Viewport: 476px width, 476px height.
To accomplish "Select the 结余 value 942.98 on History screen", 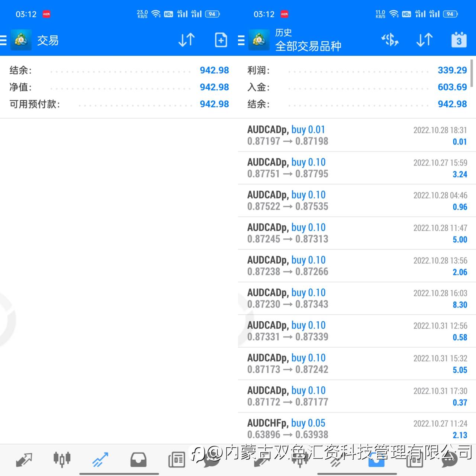I will pos(452,104).
